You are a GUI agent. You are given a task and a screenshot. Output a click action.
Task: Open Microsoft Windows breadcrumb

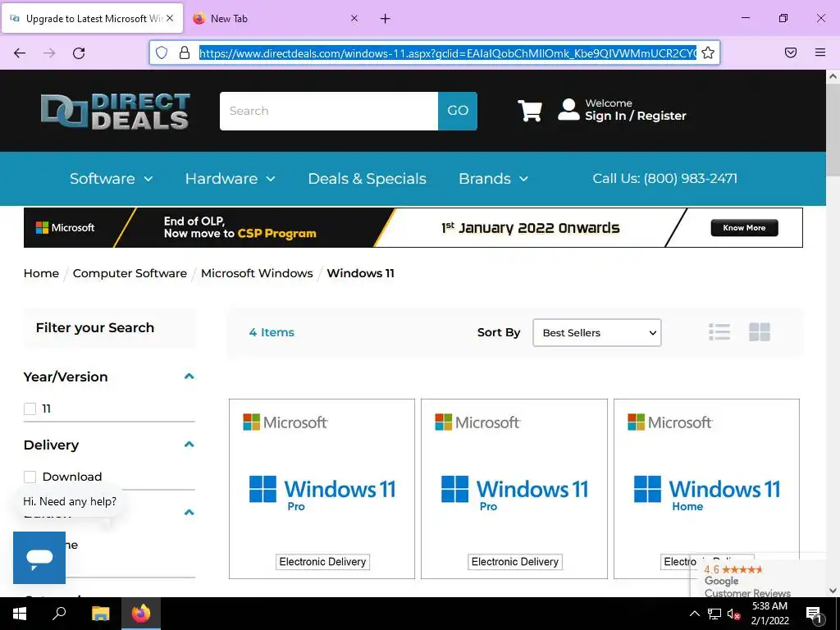257,273
